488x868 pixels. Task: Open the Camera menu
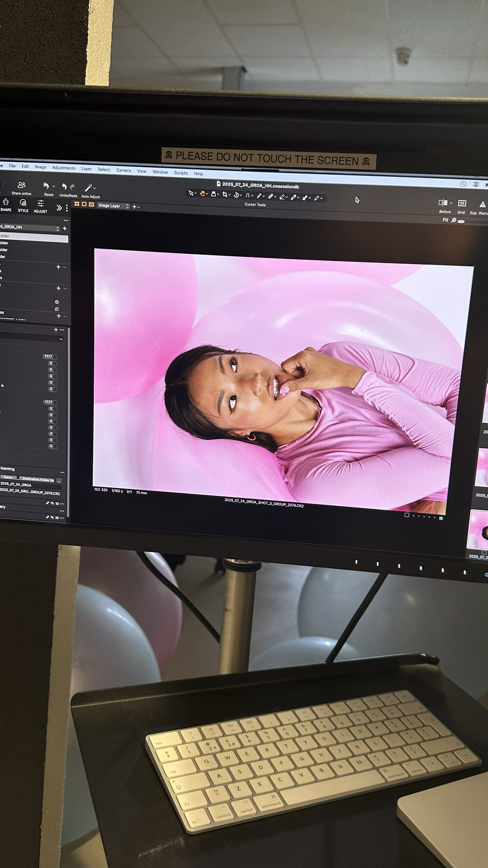pos(124,170)
